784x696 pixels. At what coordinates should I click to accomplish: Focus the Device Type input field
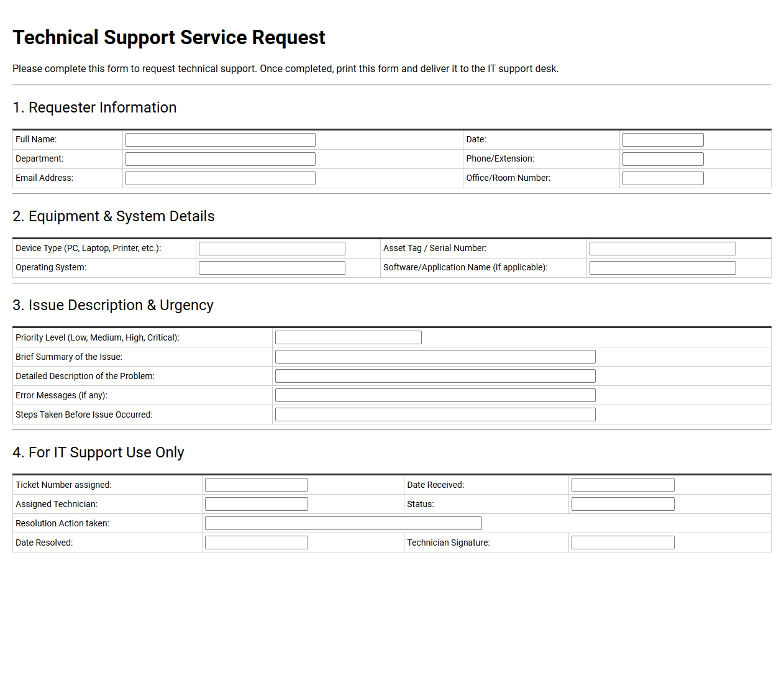pyautogui.click(x=271, y=249)
